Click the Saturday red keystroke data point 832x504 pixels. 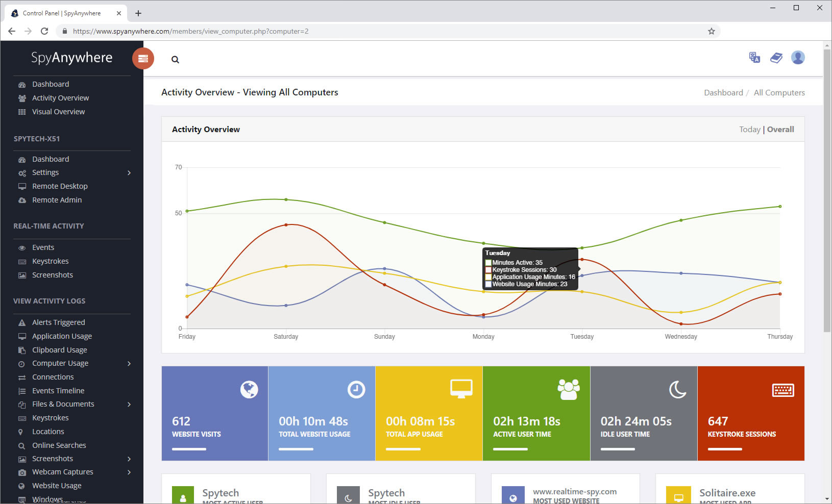[x=286, y=225]
